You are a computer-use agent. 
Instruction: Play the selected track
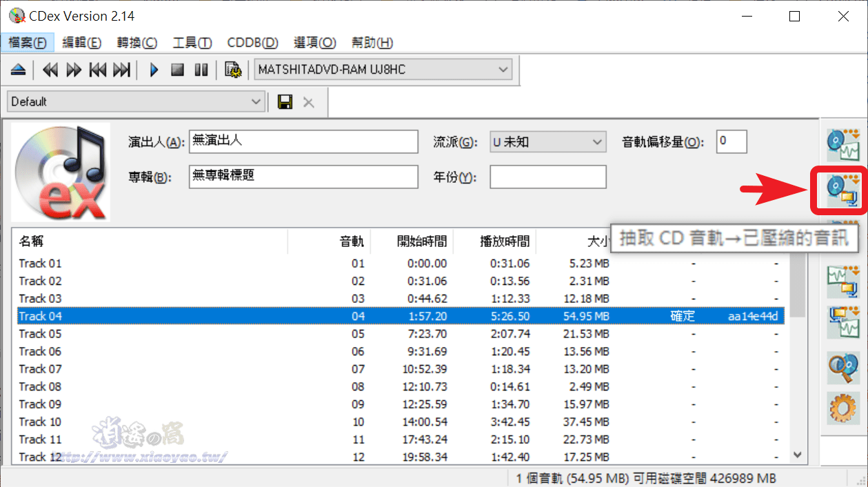tap(153, 69)
